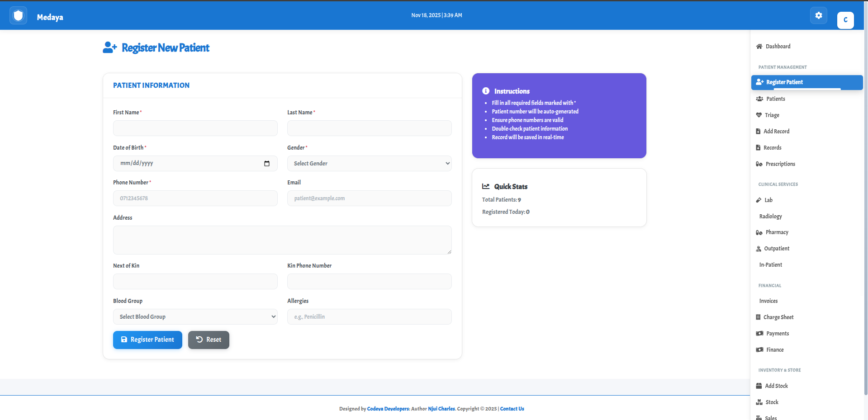Open the Codeva Developers footer link
This screenshot has width=868, height=420.
(388, 409)
